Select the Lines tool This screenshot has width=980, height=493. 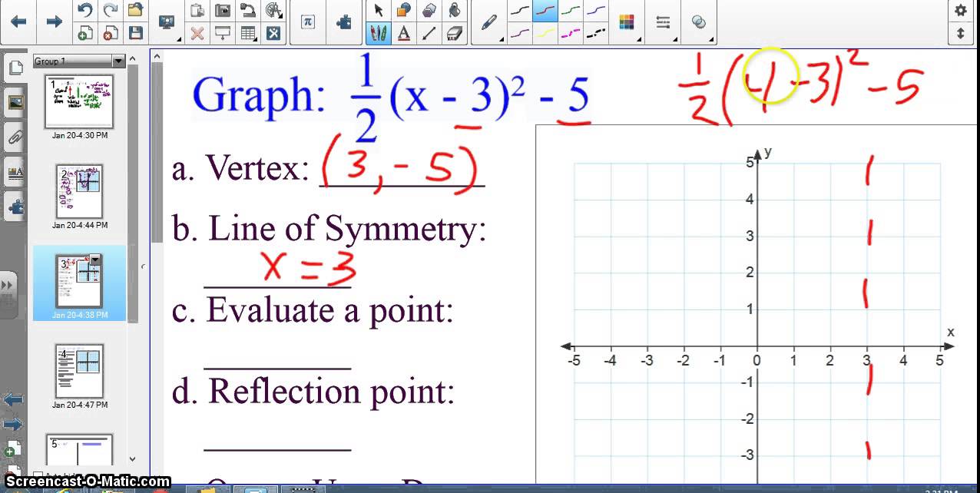[429, 33]
